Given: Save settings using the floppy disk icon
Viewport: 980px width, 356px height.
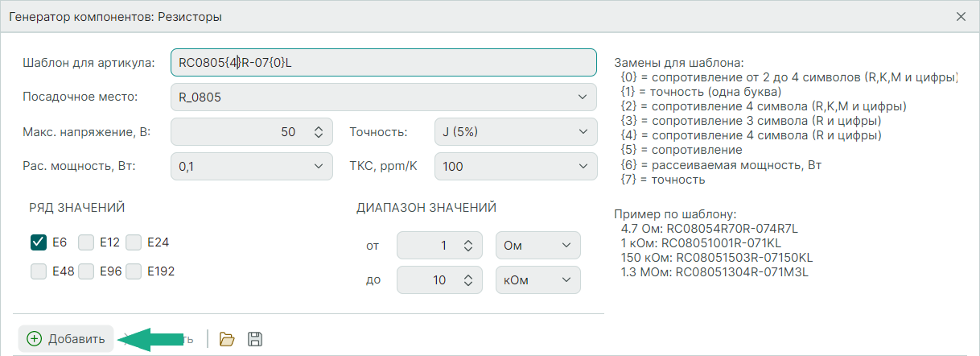Looking at the screenshot, I should pyautogui.click(x=254, y=339).
